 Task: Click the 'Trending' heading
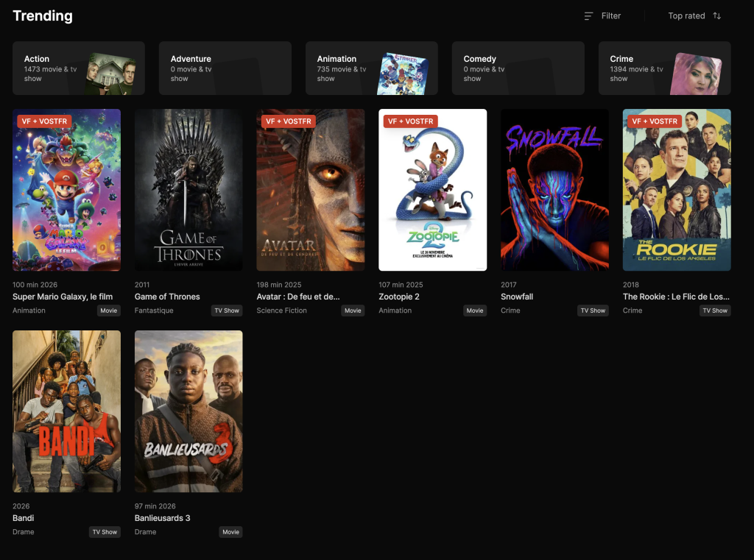(x=43, y=16)
